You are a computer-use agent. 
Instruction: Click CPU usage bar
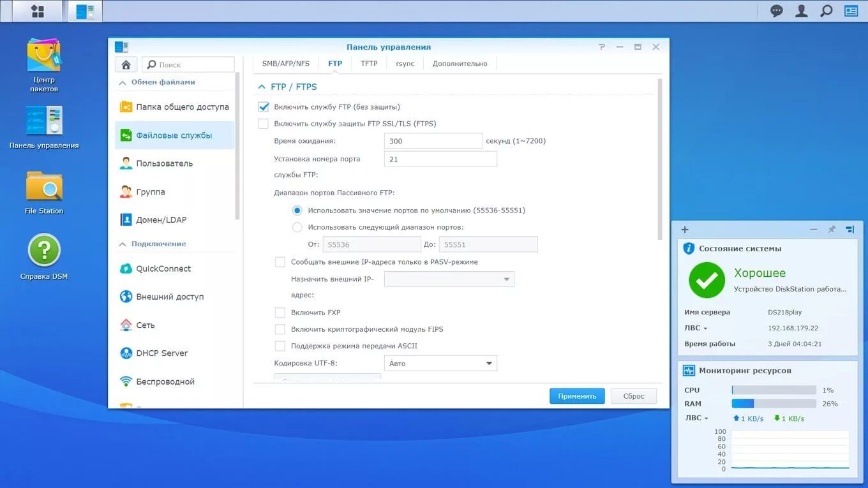[774, 390]
